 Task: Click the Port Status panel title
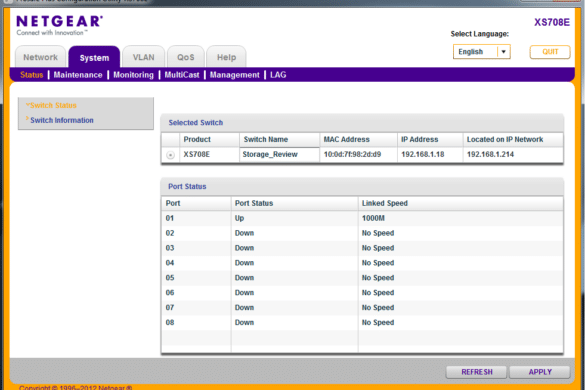click(187, 187)
